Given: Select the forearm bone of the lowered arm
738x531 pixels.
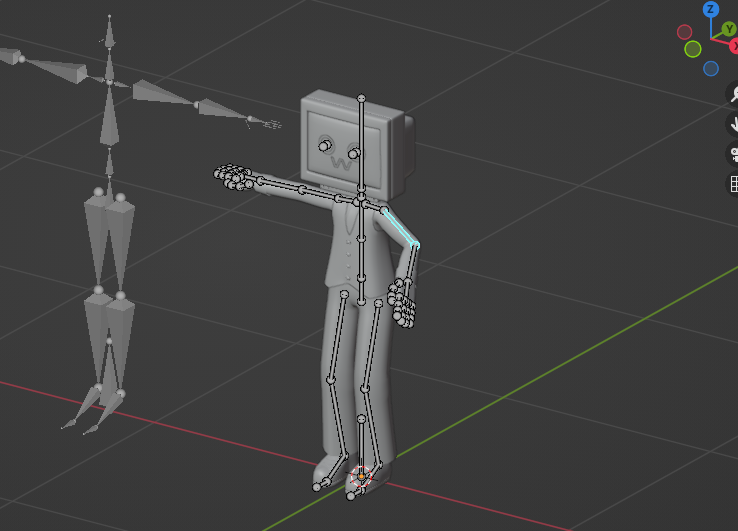Looking at the screenshot, I should [x=411, y=264].
